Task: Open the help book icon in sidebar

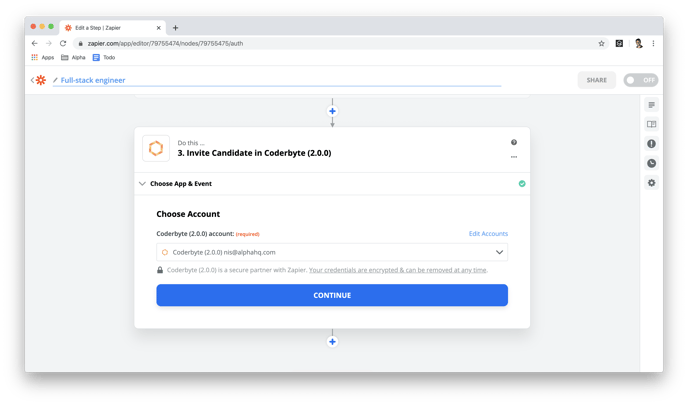Action: (x=651, y=124)
